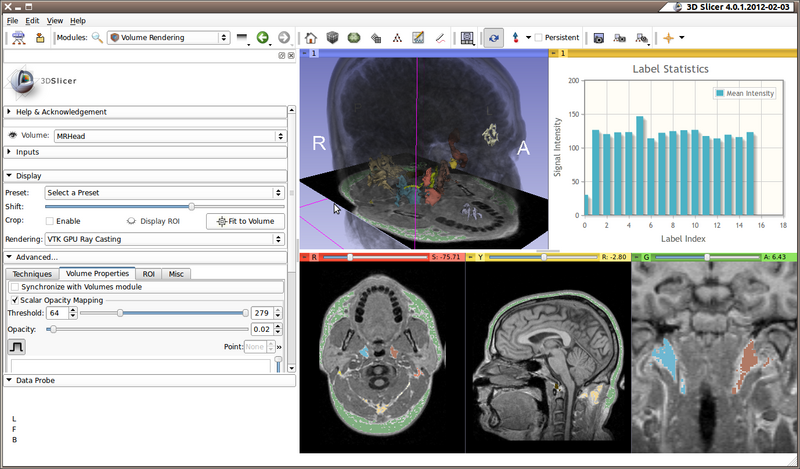Go to the Welcome module via the house icon
800x469 pixels.
311,38
